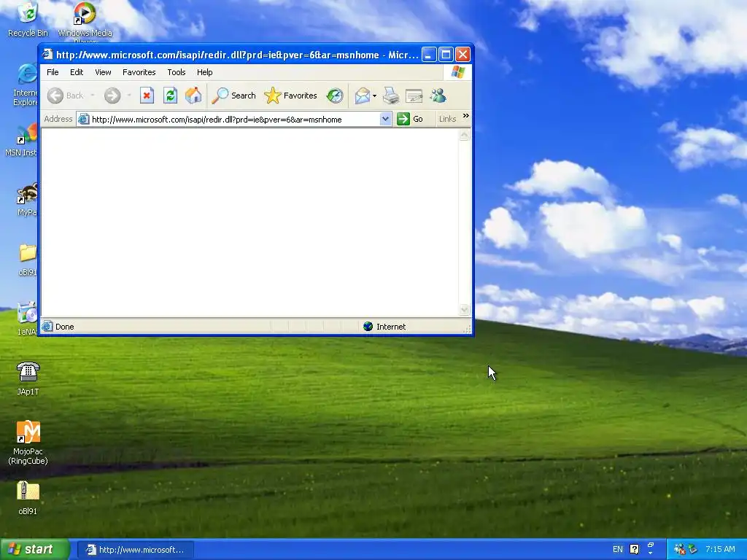Viewport: 747px width, 560px height.
Task: Click the EN language indicator in taskbar
Action: point(617,550)
